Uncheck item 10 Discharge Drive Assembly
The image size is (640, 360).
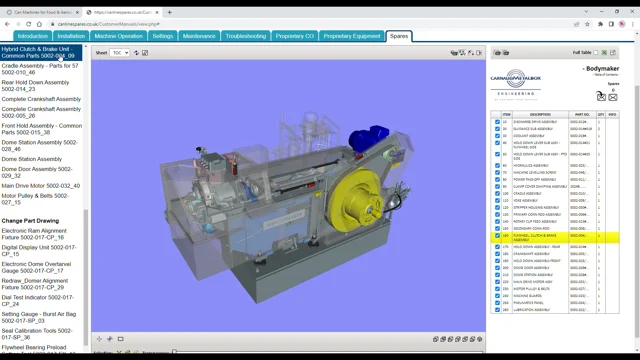(x=497, y=122)
